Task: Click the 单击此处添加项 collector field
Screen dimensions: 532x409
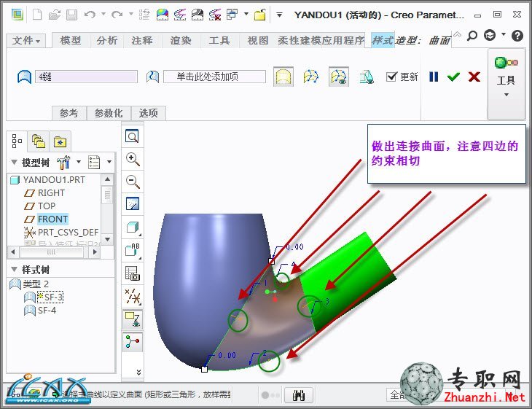Action: click(214, 77)
